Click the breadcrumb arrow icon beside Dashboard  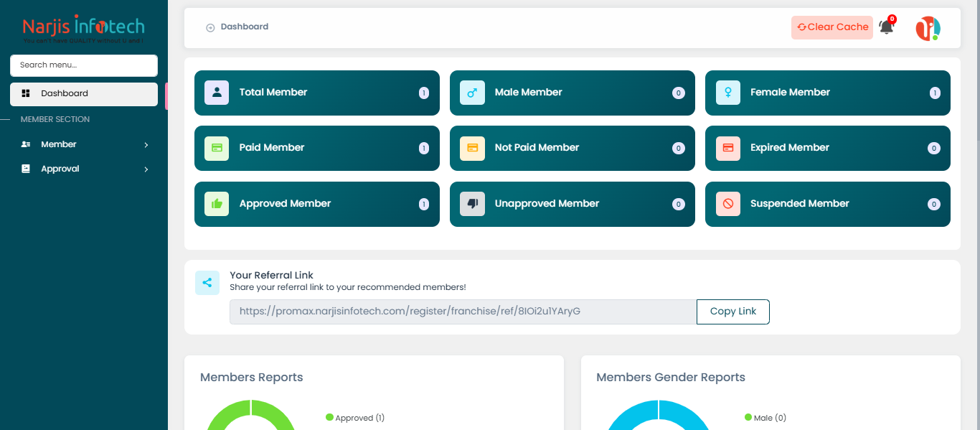(210, 27)
